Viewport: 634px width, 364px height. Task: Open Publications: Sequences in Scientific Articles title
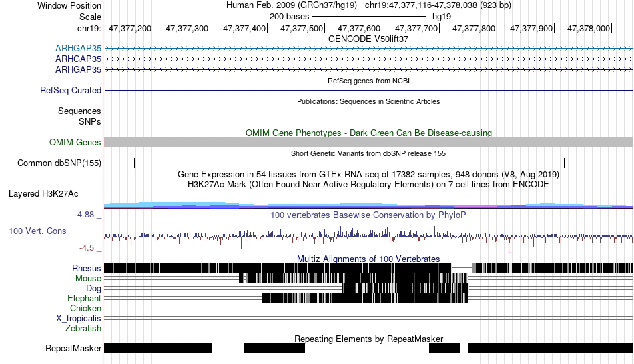click(368, 101)
